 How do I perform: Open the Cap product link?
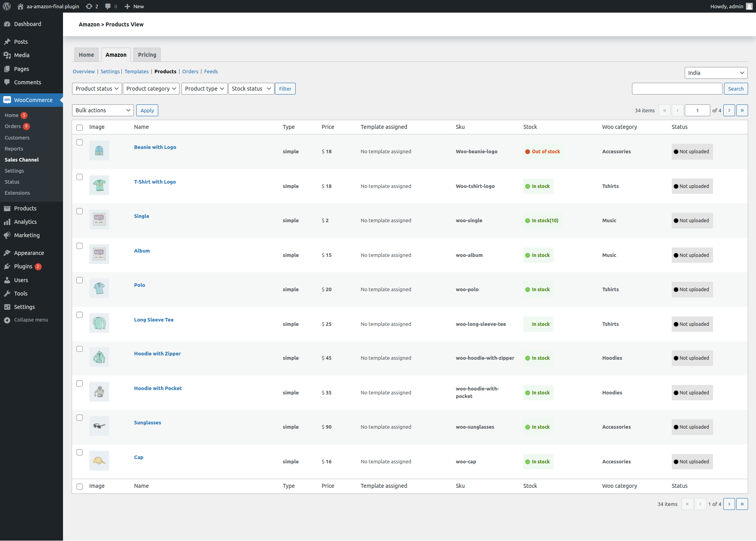pos(139,457)
